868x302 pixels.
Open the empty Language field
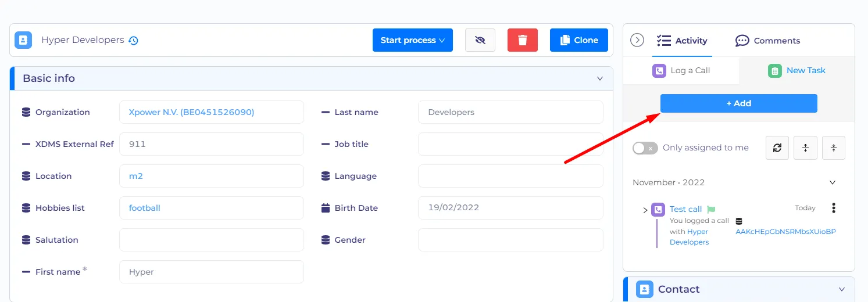510,176
